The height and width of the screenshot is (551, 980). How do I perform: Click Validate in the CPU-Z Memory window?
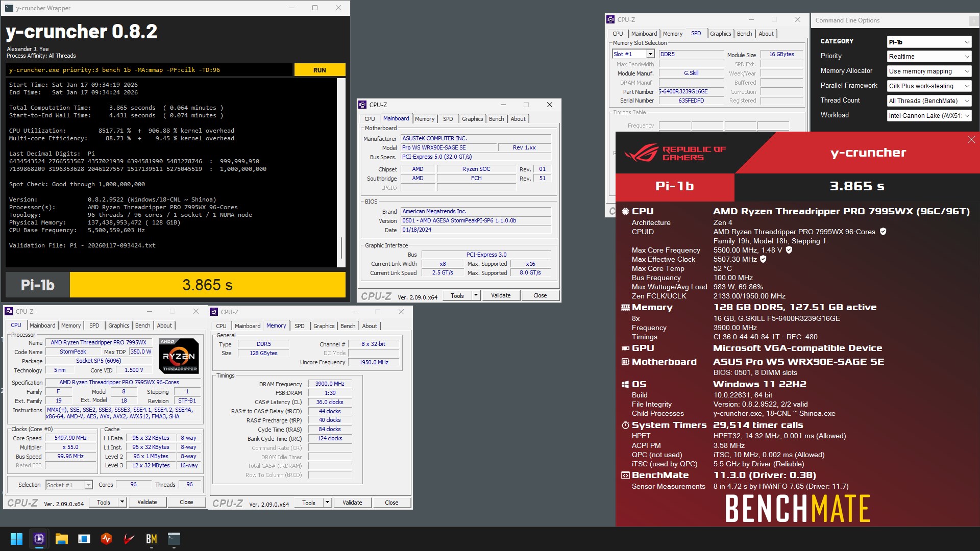coord(352,503)
